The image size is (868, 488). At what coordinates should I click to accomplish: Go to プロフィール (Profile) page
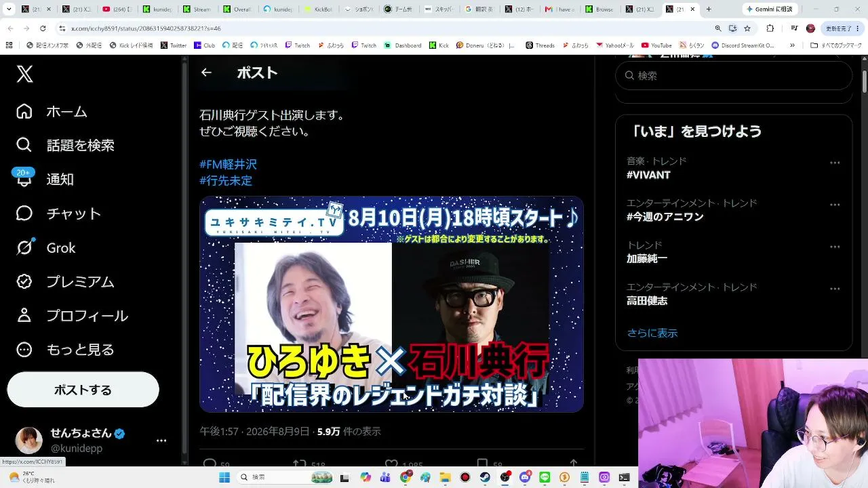pos(72,315)
